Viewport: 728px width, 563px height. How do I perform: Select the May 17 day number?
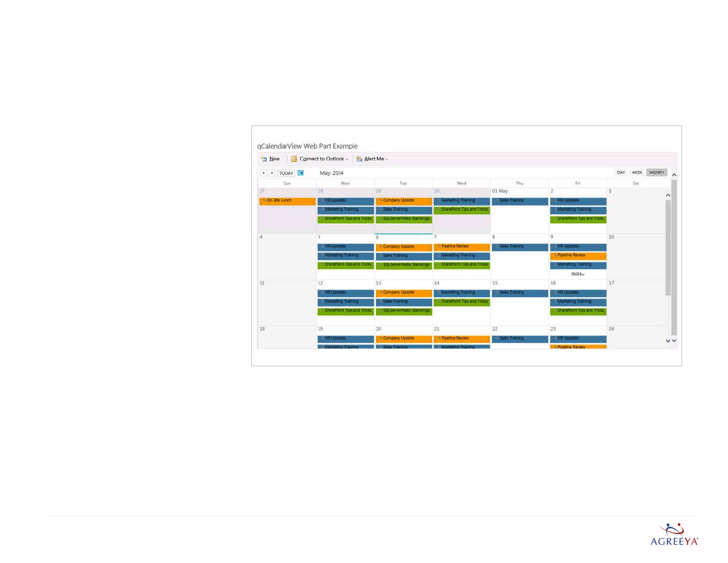pyautogui.click(x=611, y=283)
